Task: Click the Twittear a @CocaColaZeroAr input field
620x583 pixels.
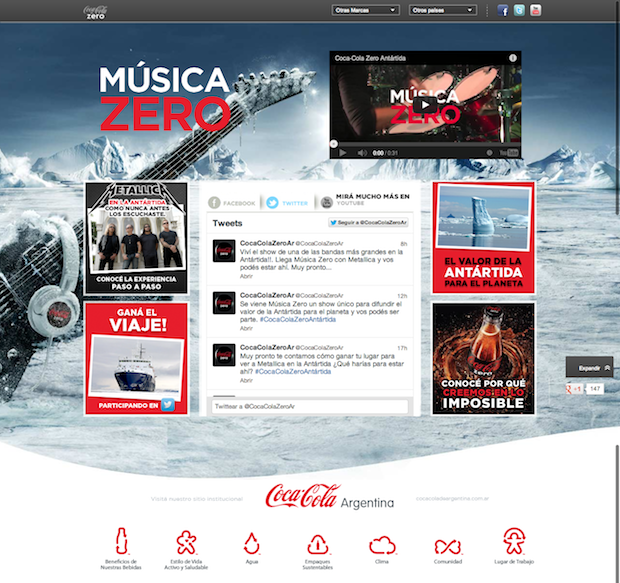Action: point(310,406)
